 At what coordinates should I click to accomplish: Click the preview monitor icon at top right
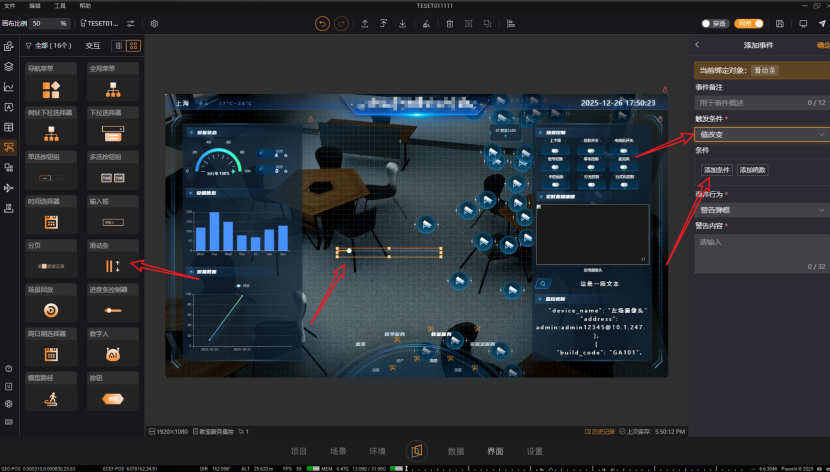(x=803, y=23)
